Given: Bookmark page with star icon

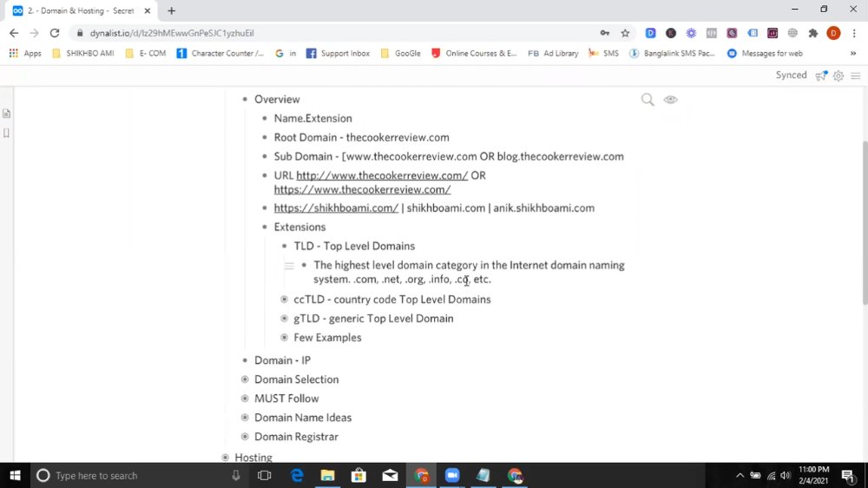Looking at the screenshot, I should [625, 33].
